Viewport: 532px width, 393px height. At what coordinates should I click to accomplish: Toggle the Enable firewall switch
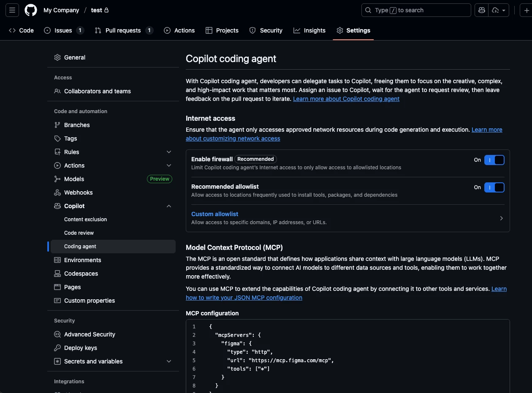494,160
